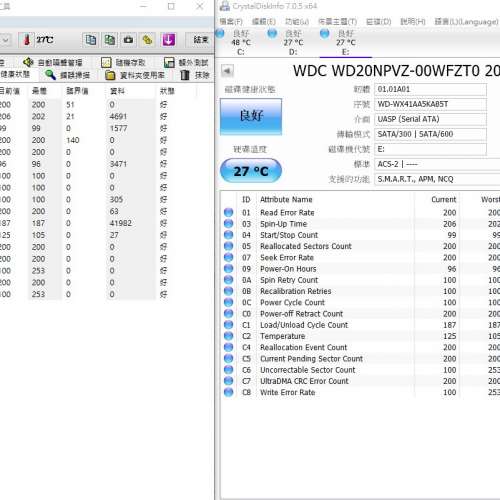This screenshot has width=500, height=500.
Task: Click blue status dot for Temperature row
Action: pyautogui.click(x=229, y=336)
